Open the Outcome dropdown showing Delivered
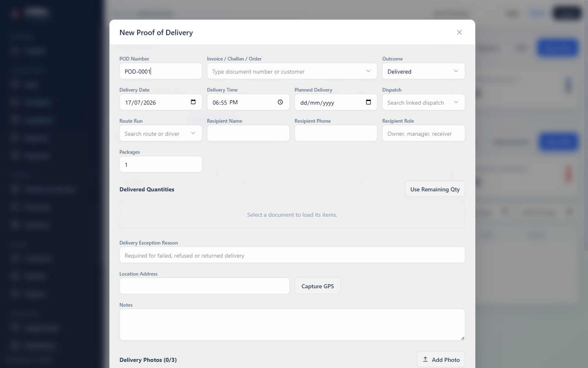The width and height of the screenshot is (588, 368). coord(423,71)
